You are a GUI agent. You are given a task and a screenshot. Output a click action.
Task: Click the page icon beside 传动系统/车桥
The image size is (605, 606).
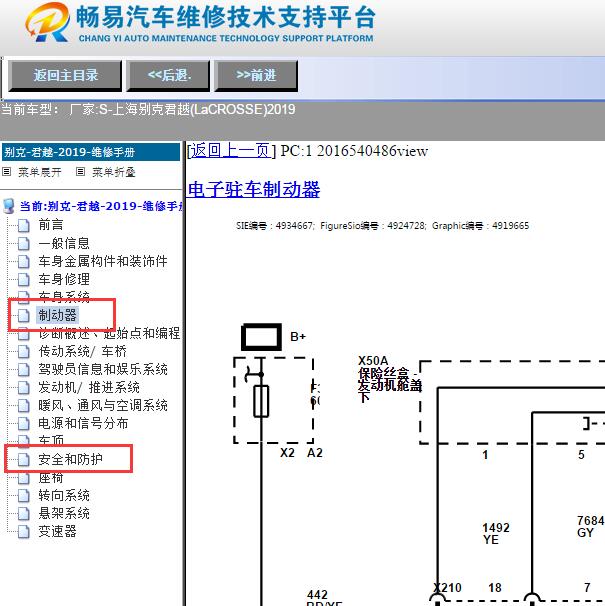click(24, 351)
